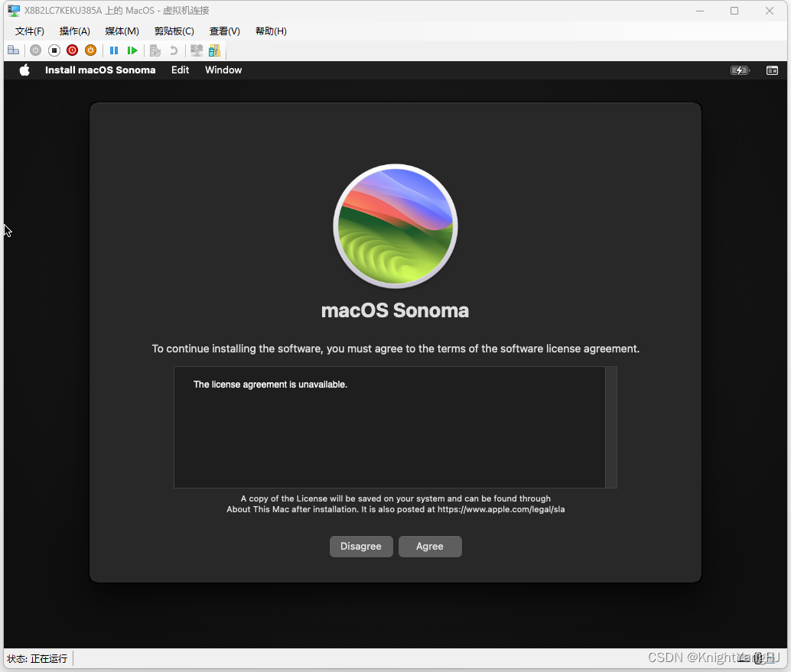The width and height of the screenshot is (791, 672).
Task: Open the 剪贴板(C) menu
Action: pyautogui.click(x=174, y=31)
